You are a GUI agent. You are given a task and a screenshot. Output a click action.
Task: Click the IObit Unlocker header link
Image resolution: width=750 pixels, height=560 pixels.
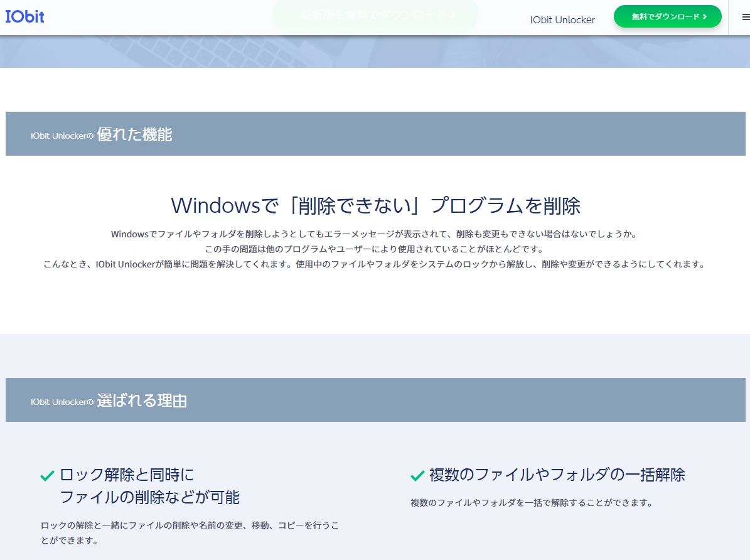click(562, 19)
